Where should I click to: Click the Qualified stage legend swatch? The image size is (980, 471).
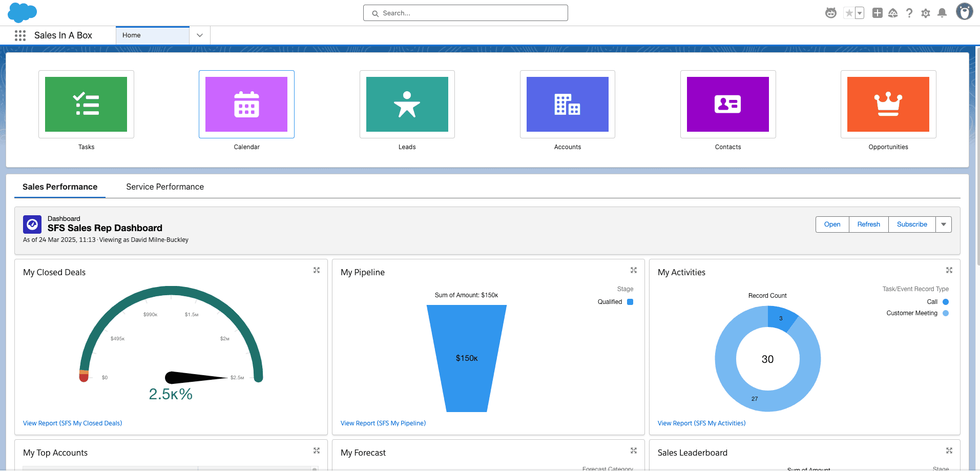(630, 302)
